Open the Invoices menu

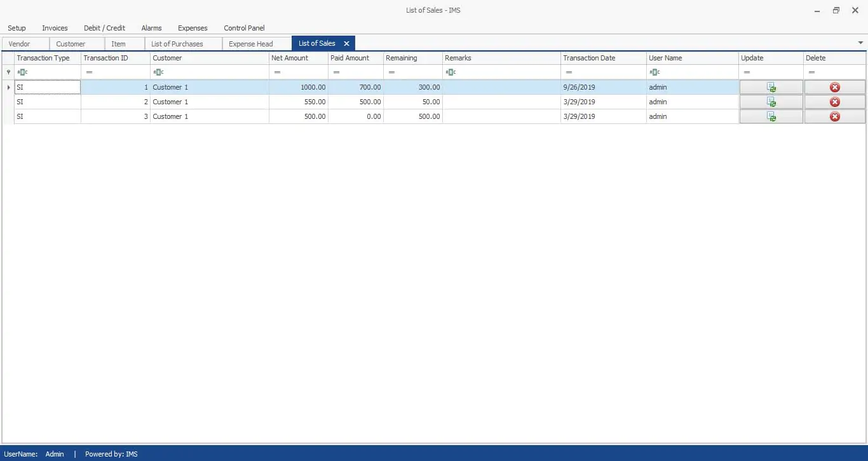pos(55,28)
